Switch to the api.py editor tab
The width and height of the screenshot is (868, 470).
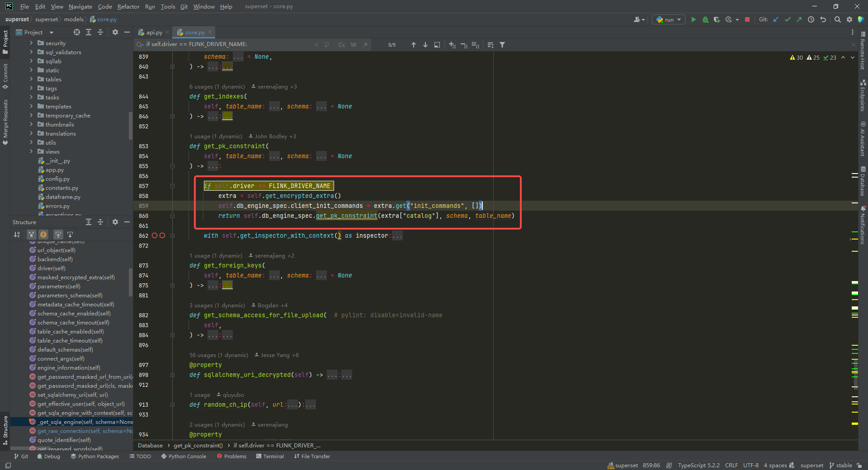point(154,32)
